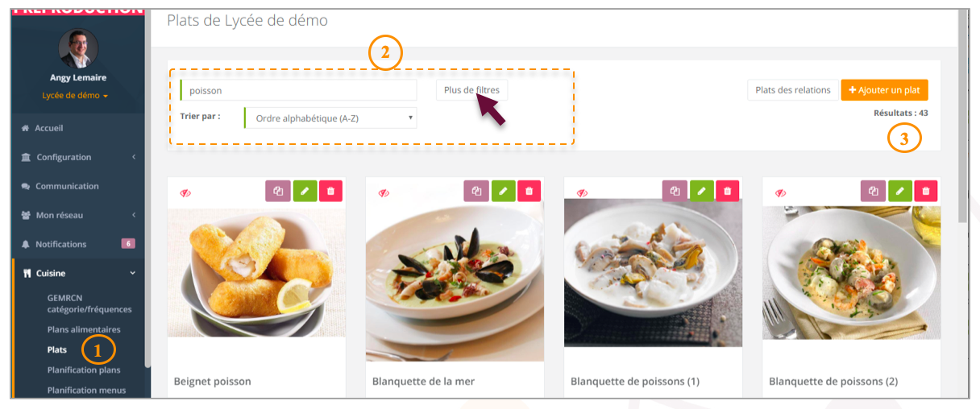Delete Blanquette de poissons (1) dish
The image size is (980, 409).
(x=727, y=191)
